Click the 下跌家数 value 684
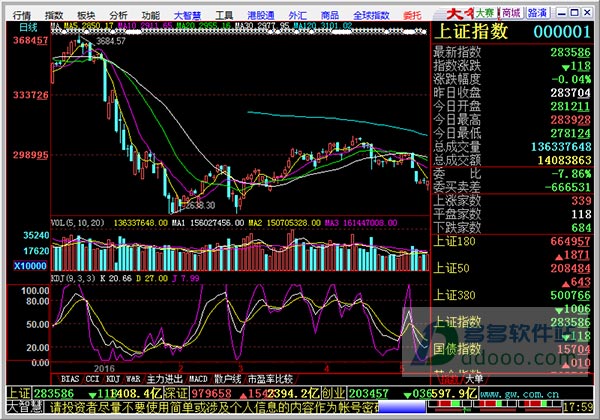Image resolution: width=600 pixels, height=420 pixels. click(x=581, y=228)
